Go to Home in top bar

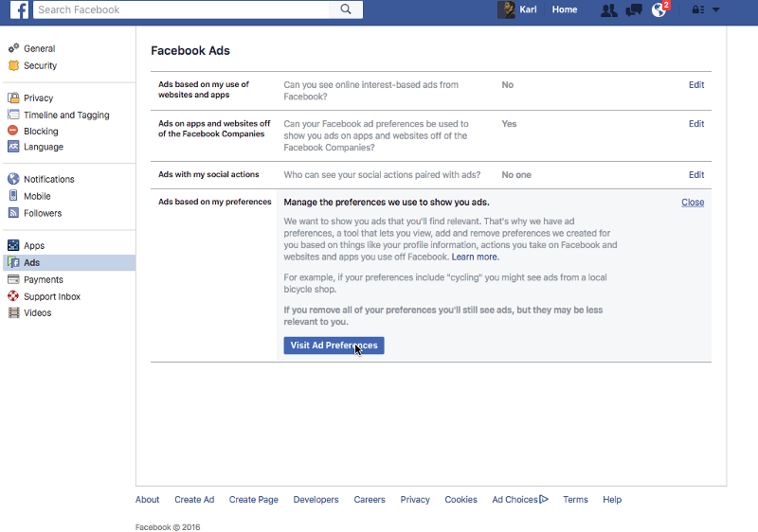565,9
